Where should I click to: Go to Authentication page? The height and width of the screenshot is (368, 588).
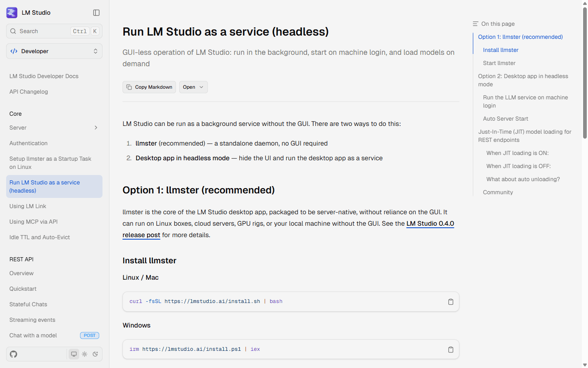pyautogui.click(x=29, y=143)
